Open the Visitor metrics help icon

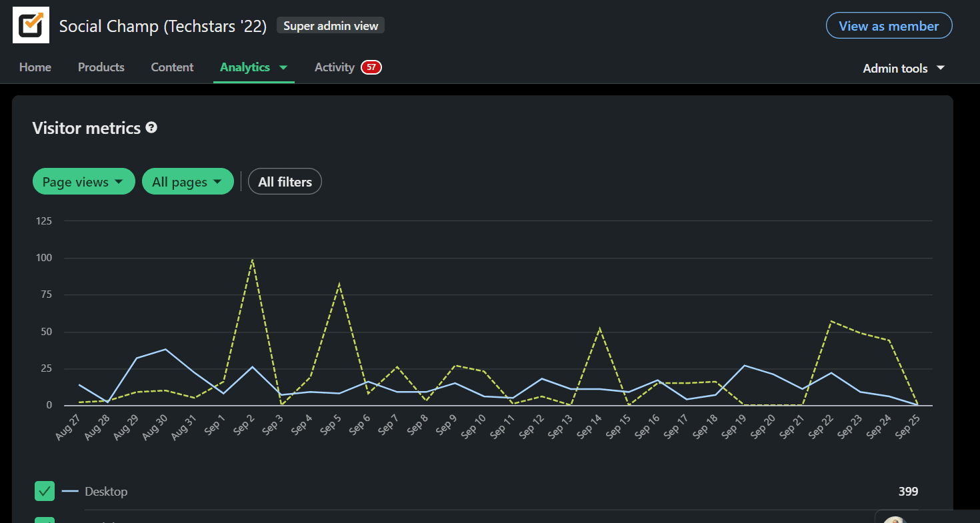point(151,127)
